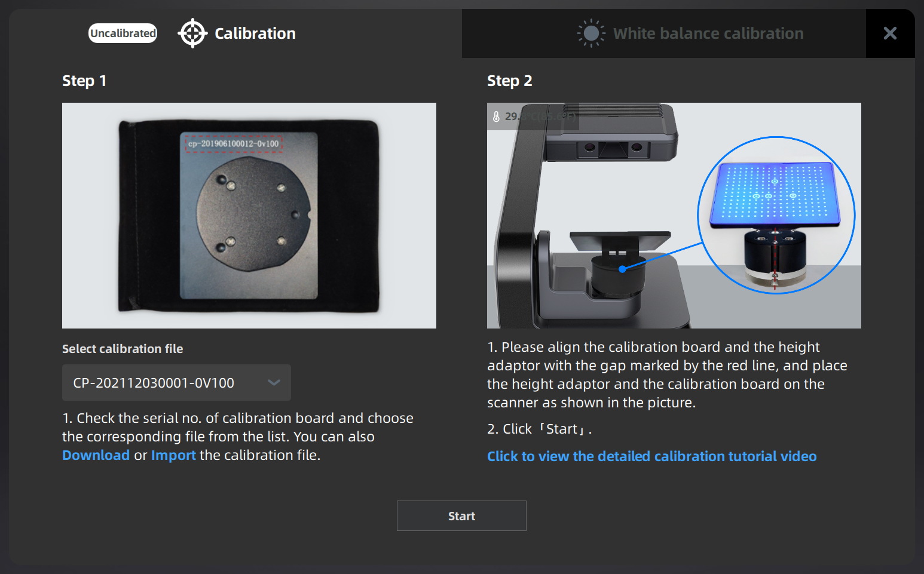This screenshot has height=574, width=924.
Task: Click the Uncalibrated status badge
Action: point(123,33)
